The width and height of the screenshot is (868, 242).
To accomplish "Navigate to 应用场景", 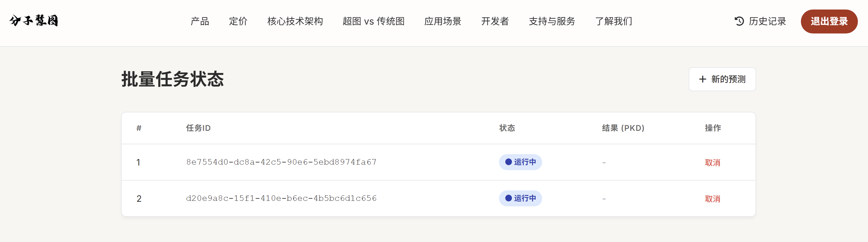I will 443,21.
